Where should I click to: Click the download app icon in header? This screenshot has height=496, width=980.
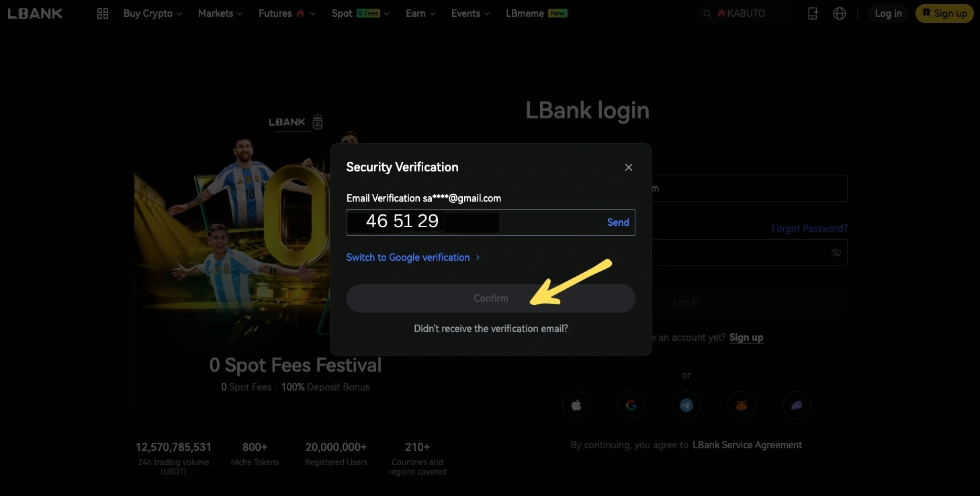pos(813,13)
